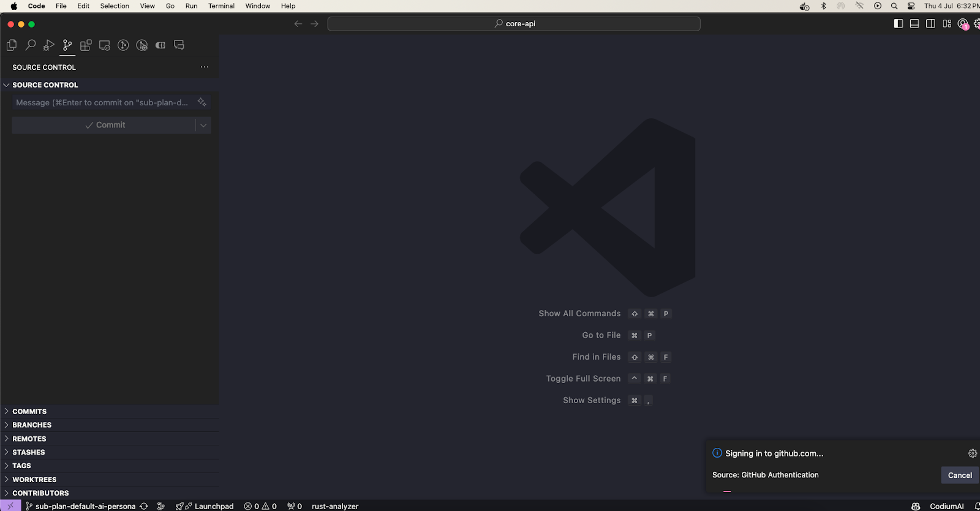Open macOS Spotlight search icon
Viewport: 980px width, 511px height.
click(894, 6)
